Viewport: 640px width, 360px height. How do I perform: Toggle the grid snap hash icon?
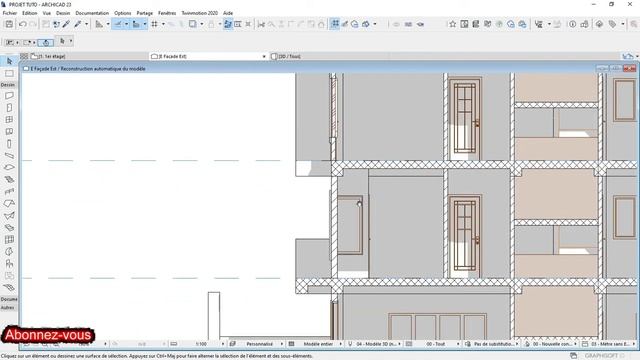[x=154, y=24]
